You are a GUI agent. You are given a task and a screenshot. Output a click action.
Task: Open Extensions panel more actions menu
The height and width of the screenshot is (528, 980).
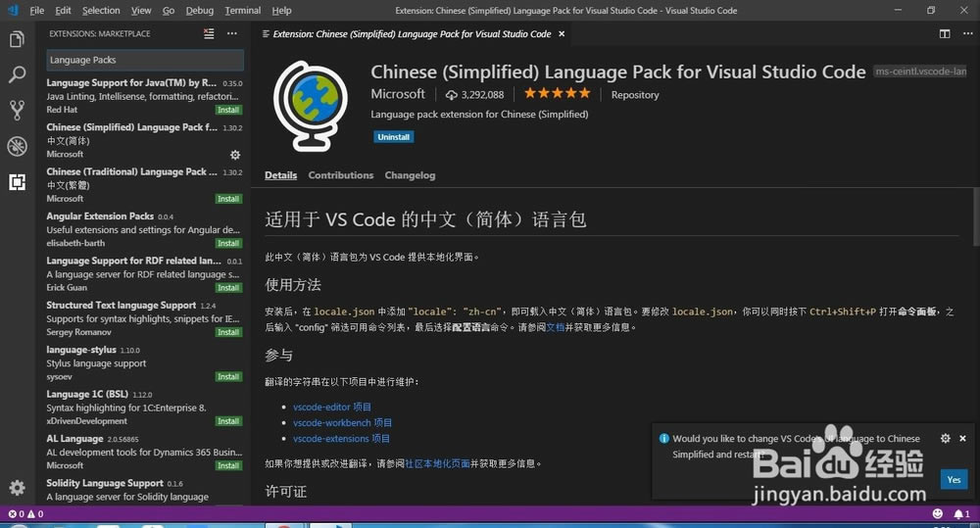(x=232, y=33)
